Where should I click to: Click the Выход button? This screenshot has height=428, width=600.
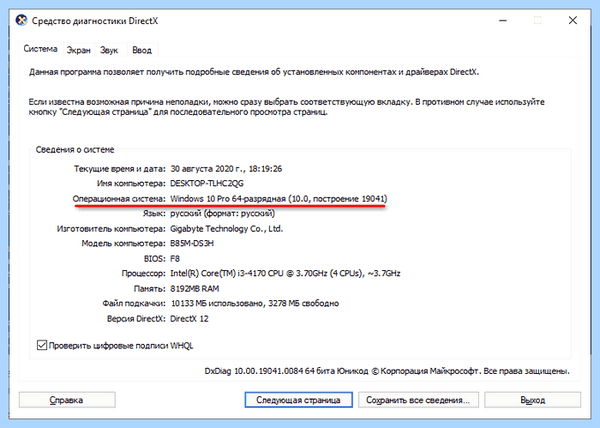[533, 400]
